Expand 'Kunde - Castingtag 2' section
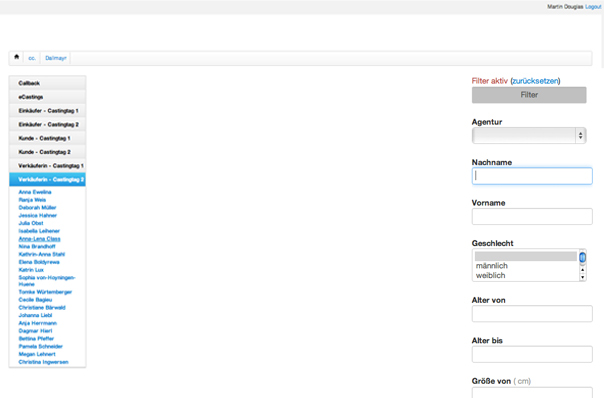604x398 pixels. (47, 152)
